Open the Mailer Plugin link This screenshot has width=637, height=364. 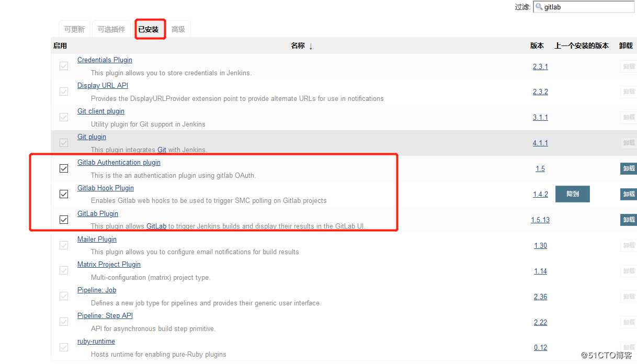click(x=97, y=239)
